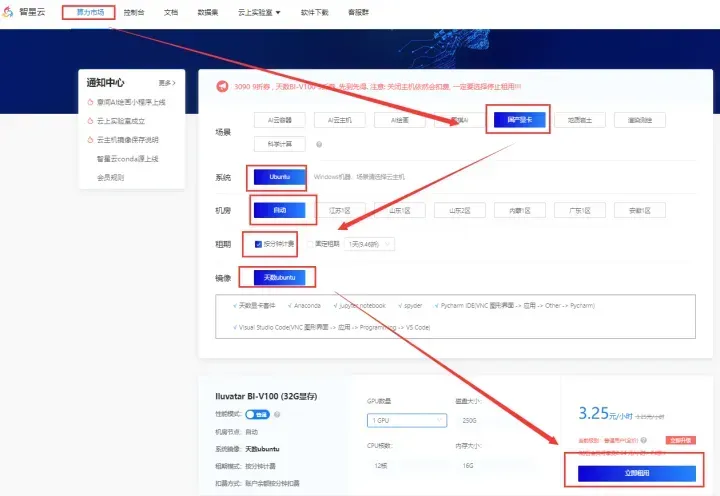The height and width of the screenshot is (496, 720).
Task: Click the 通知中心 heading
Action: [x=106, y=83]
